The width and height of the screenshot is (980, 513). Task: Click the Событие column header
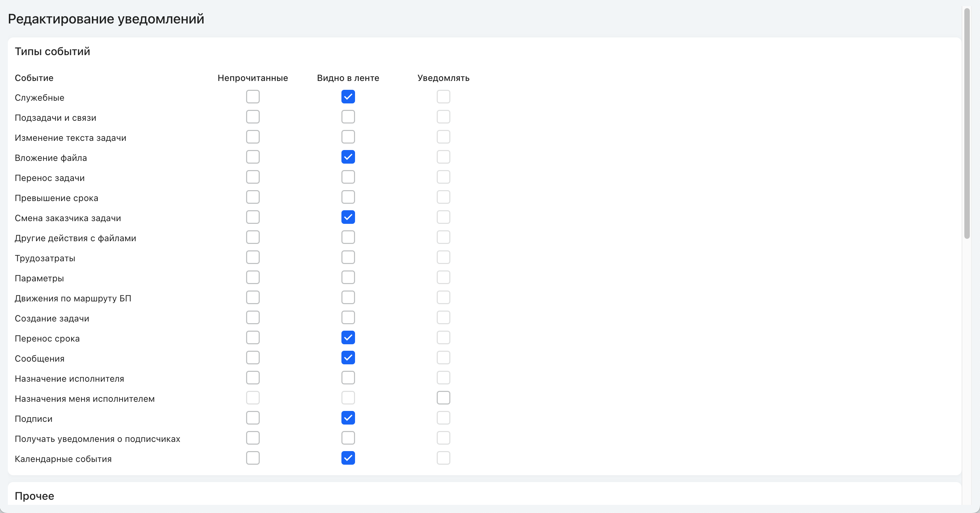coord(34,78)
